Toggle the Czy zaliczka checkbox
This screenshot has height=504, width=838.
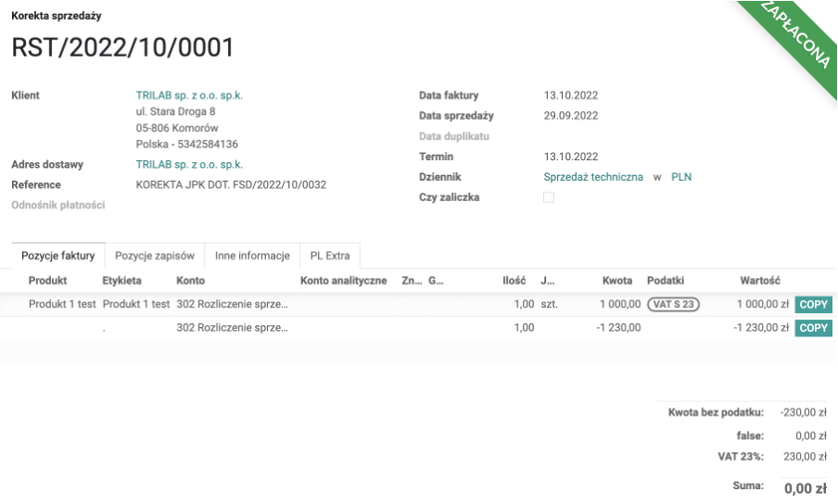pyautogui.click(x=549, y=197)
